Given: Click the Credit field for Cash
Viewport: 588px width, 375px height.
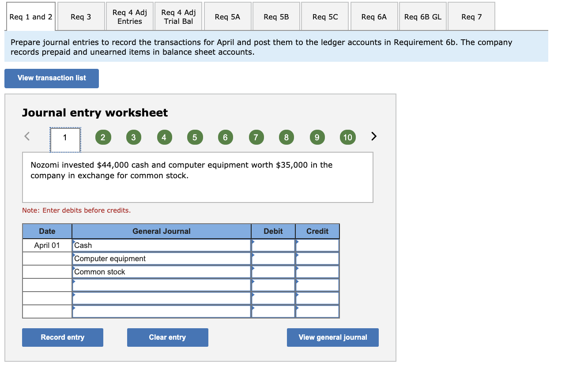Looking at the screenshot, I should point(317,245).
